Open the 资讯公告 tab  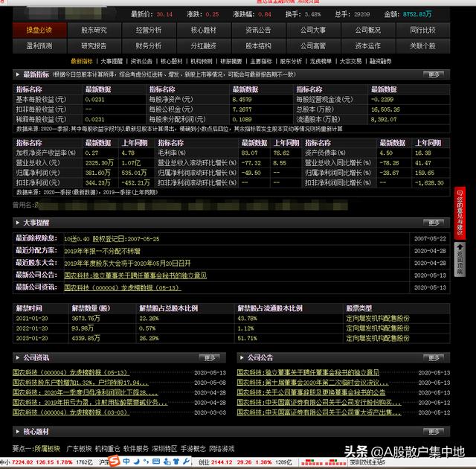pyautogui.click(x=258, y=30)
